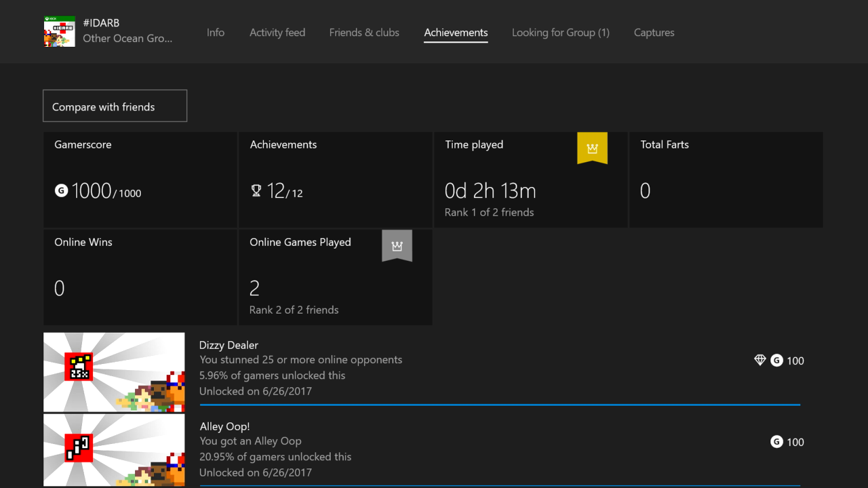868x488 pixels.
Task: Open the Total Farts stat tile
Action: [726, 180]
